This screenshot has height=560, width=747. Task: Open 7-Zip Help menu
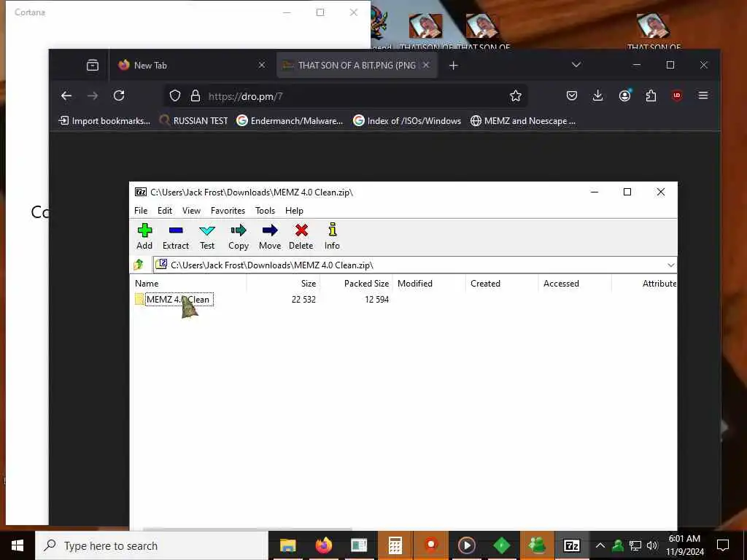coord(294,211)
